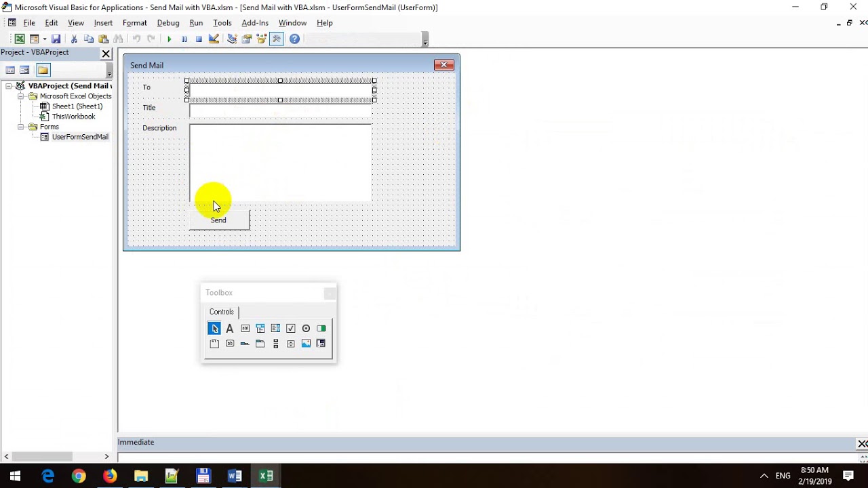Screen dimensions: 868x488
Task: Click the View Microsoft Excel toolbar icon
Action: [20, 39]
